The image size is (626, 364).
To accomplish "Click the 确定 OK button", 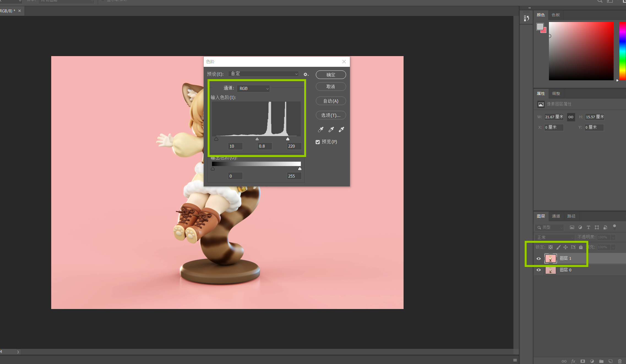I will (331, 75).
